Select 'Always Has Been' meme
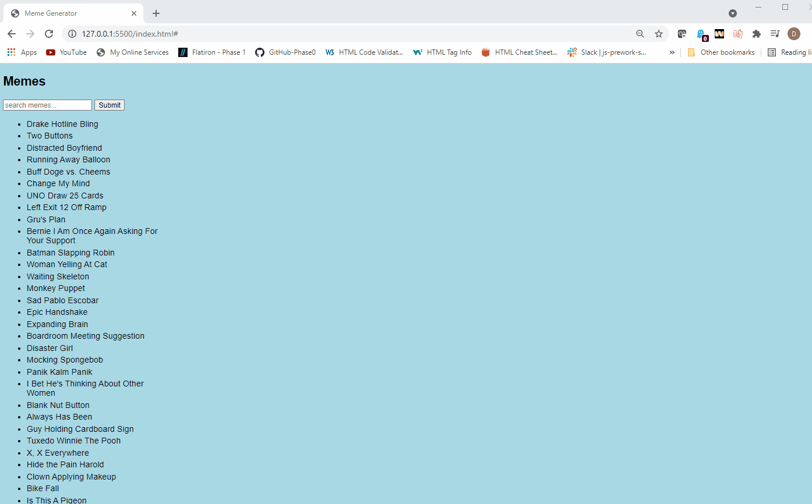 59,417
